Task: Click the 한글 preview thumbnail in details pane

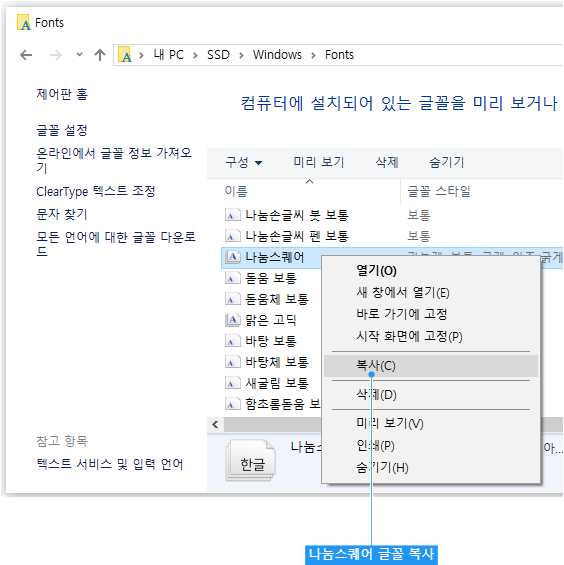Action: 251,461
